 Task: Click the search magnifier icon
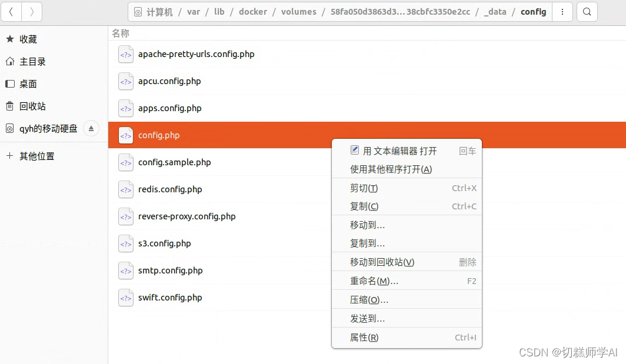pos(587,12)
